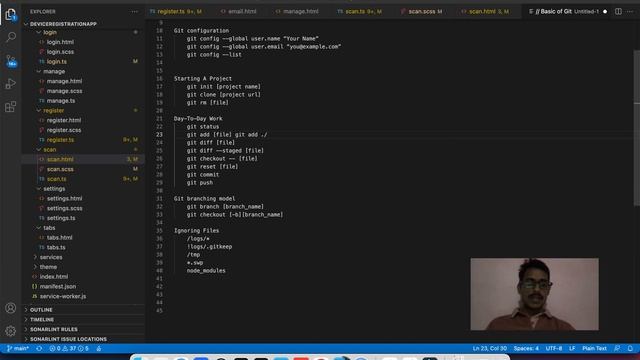Screen dimensions: 640x360
Task: Open the Source Control view
Action: coord(11,61)
